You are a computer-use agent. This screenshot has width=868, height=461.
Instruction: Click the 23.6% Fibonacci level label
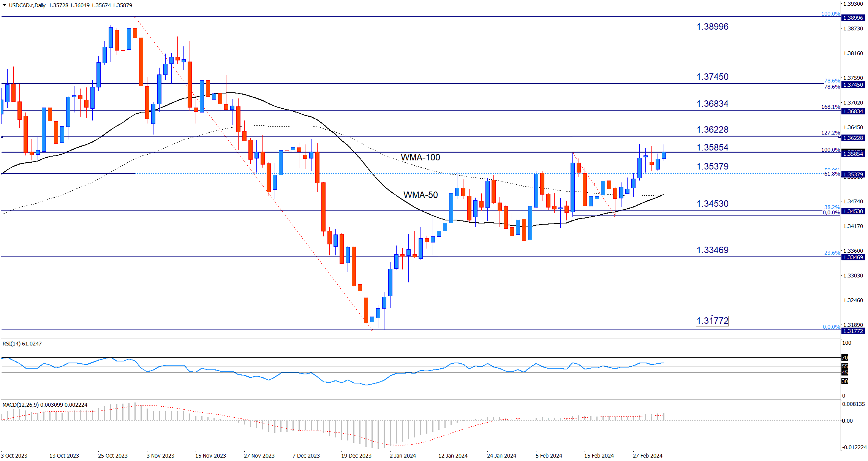832,253
